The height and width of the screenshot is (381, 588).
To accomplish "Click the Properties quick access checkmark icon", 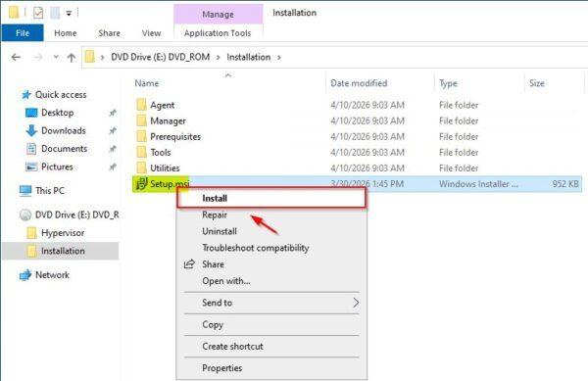I will [x=38, y=13].
